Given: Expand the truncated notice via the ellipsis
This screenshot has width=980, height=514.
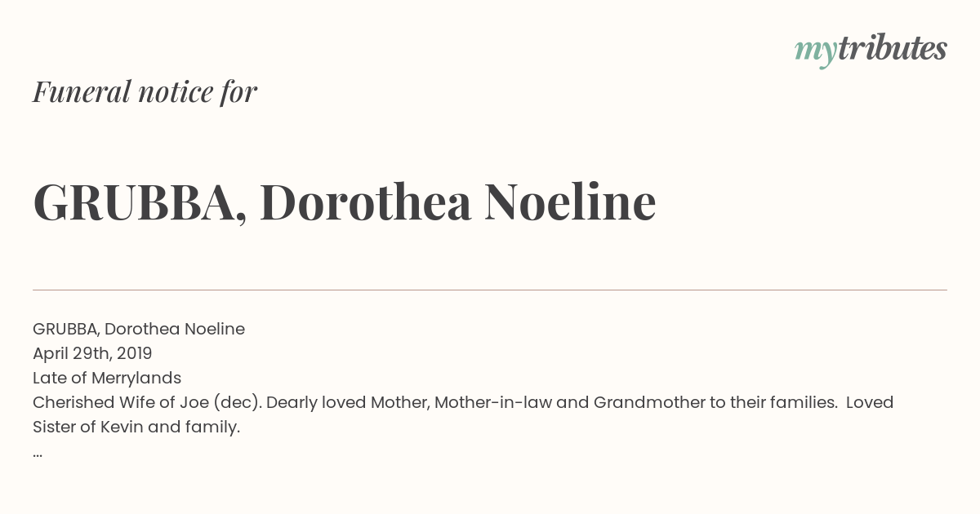Looking at the screenshot, I should point(38,452).
